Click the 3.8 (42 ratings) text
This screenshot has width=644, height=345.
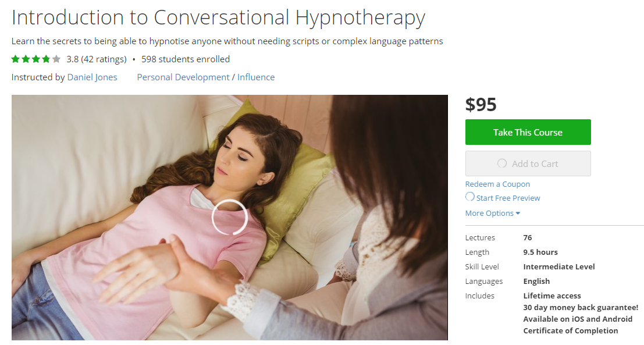pos(97,59)
